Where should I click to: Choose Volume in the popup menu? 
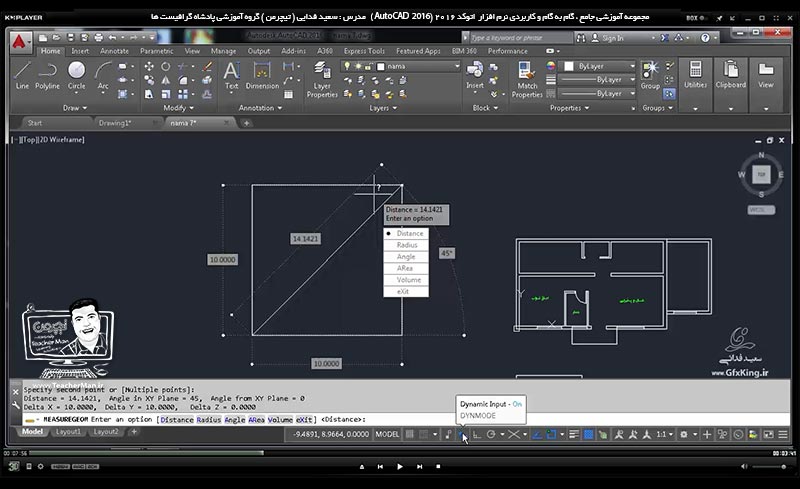click(x=406, y=280)
